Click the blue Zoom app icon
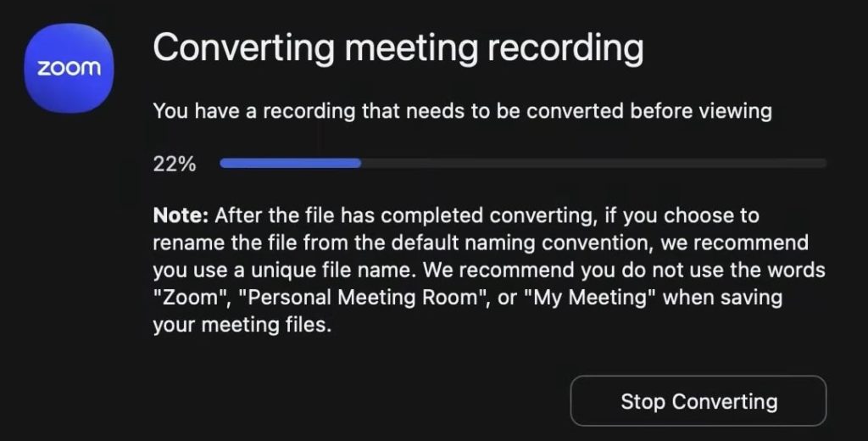 click(69, 69)
